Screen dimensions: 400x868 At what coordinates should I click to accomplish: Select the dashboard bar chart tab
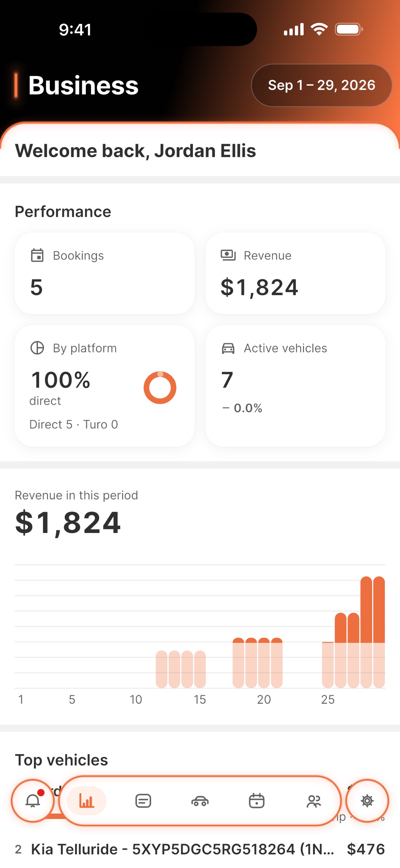click(86, 801)
